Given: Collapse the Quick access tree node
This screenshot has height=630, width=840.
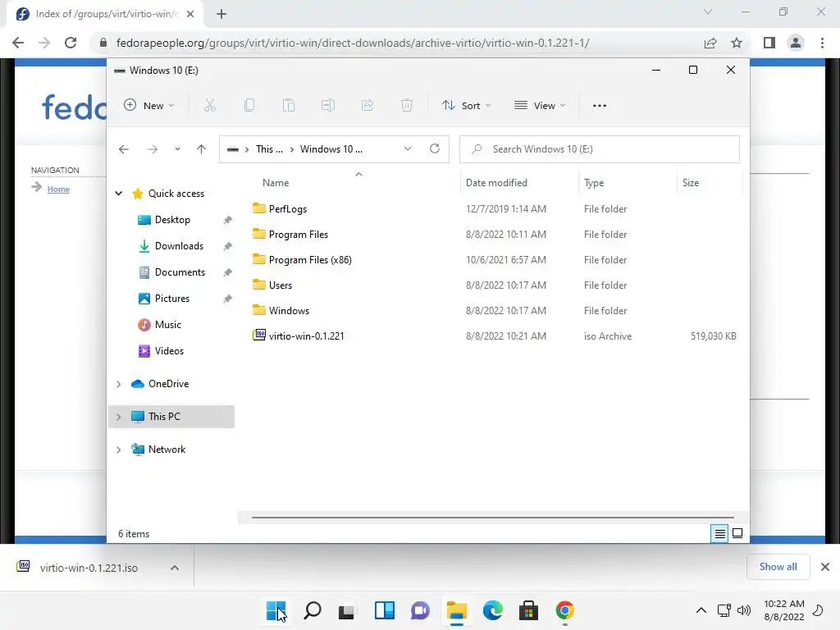Looking at the screenshot, I should click(119, 194).
